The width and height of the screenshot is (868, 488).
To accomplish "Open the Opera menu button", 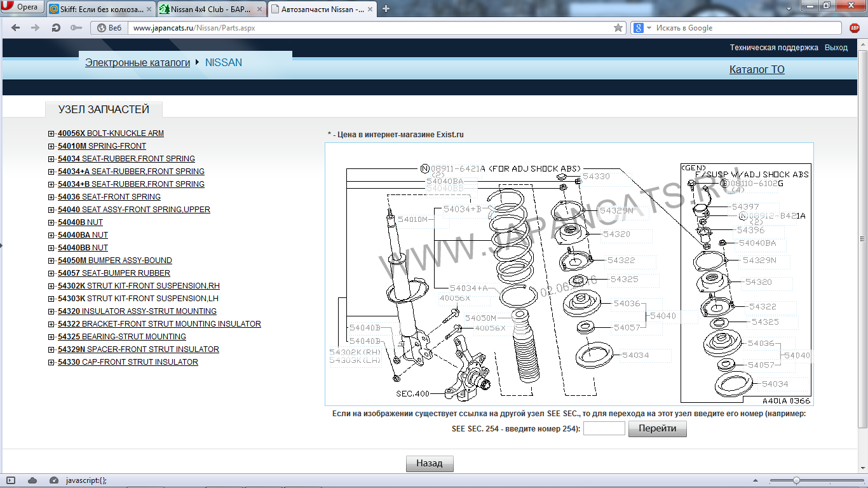I will click(22, 8).
